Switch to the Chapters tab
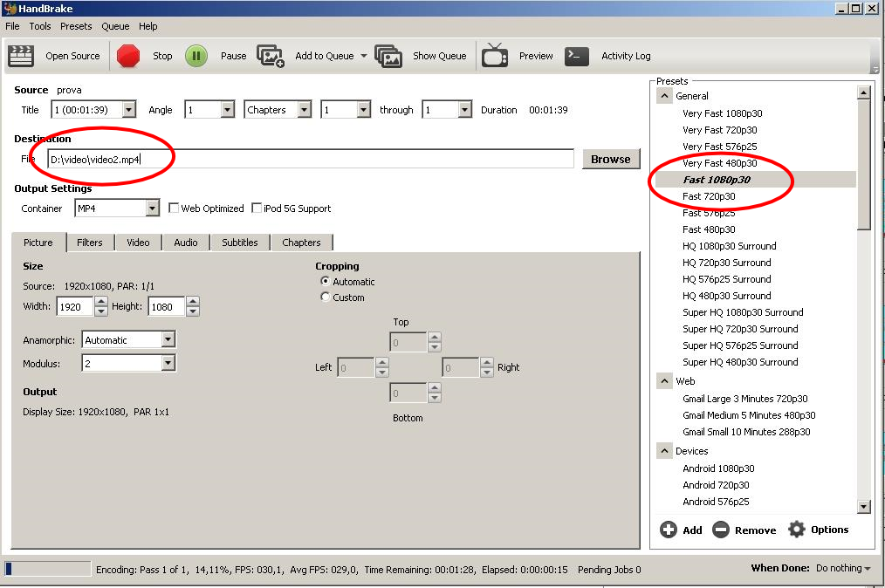 tap(301, 243)
